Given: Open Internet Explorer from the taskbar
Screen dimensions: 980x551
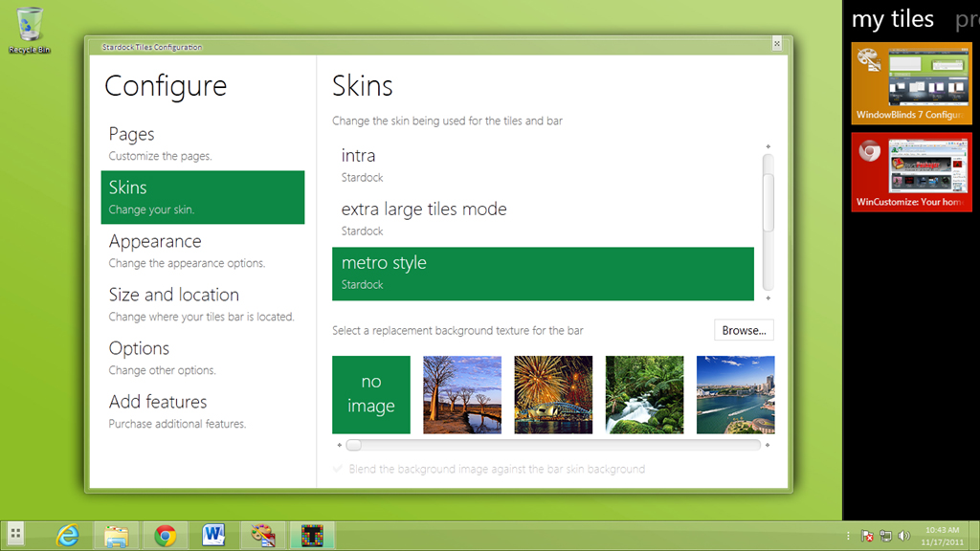Looking at the screenshot, I should click(68, 536).
